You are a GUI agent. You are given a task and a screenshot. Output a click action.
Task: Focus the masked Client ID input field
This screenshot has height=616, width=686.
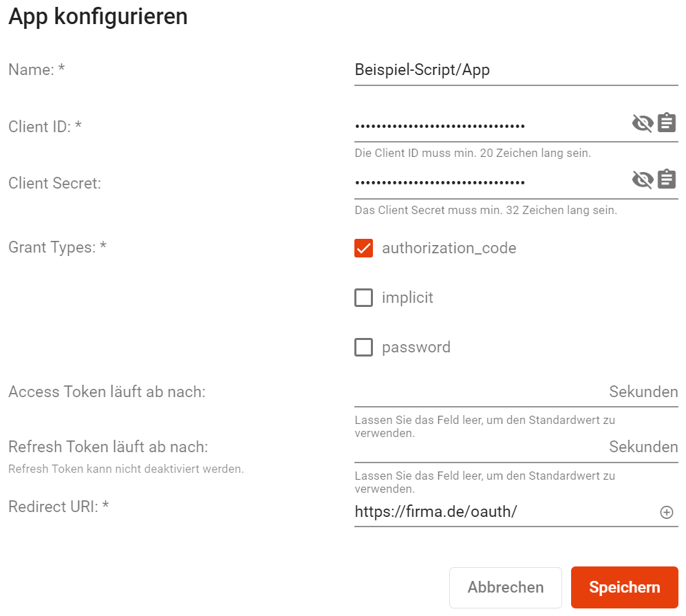490,127
